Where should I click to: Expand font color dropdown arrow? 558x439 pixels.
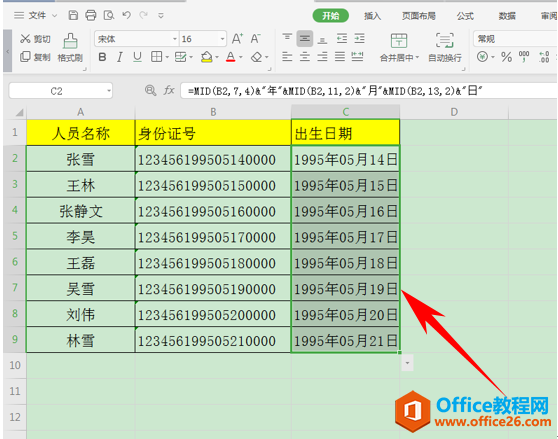pos(241,57)
